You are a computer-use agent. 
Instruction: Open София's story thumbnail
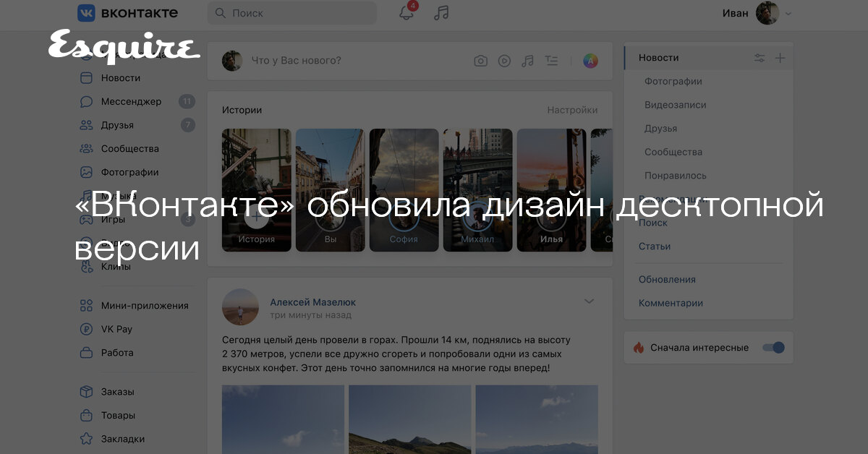[404, 189]
